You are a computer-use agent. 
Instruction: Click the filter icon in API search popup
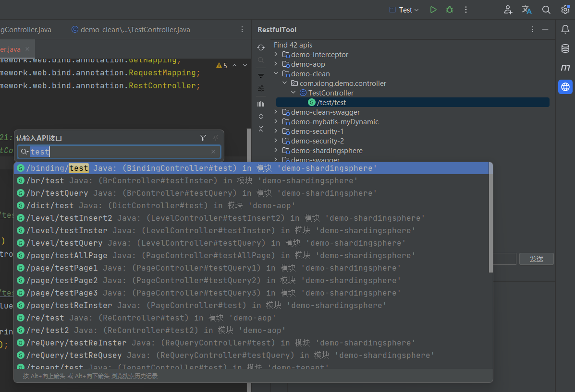coord(203,138)
